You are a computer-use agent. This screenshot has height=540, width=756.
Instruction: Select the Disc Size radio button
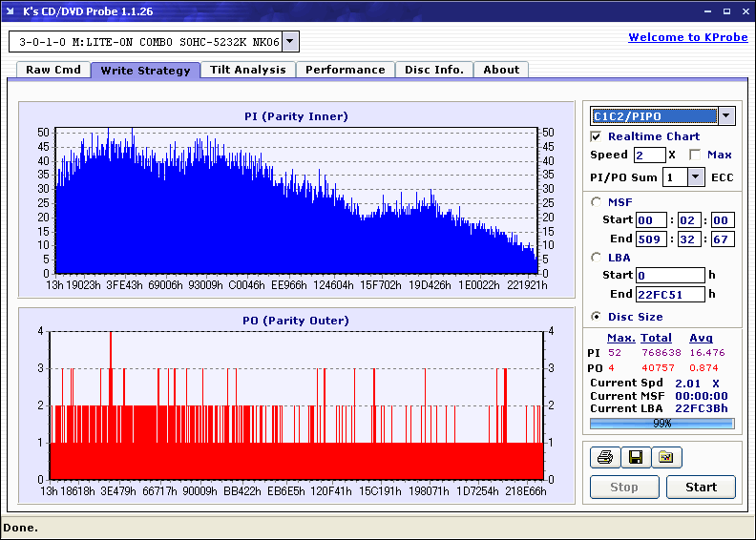point(597,317)
